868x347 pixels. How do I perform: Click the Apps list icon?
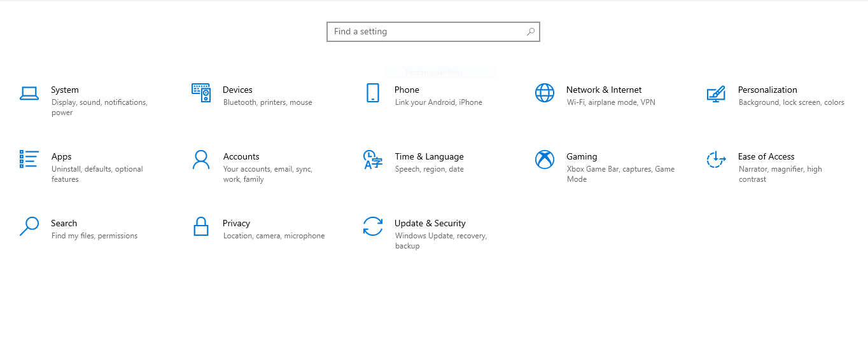[x=29, y=159]
